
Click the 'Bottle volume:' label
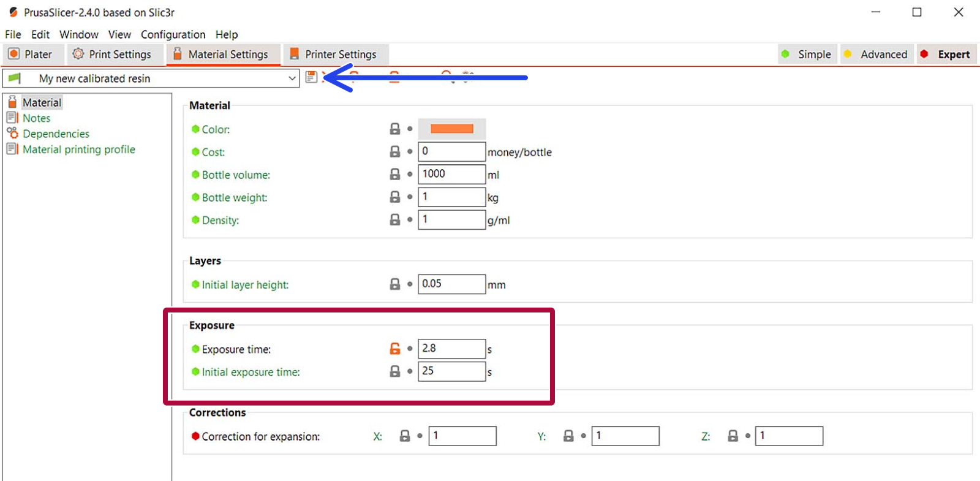(236, 175)
